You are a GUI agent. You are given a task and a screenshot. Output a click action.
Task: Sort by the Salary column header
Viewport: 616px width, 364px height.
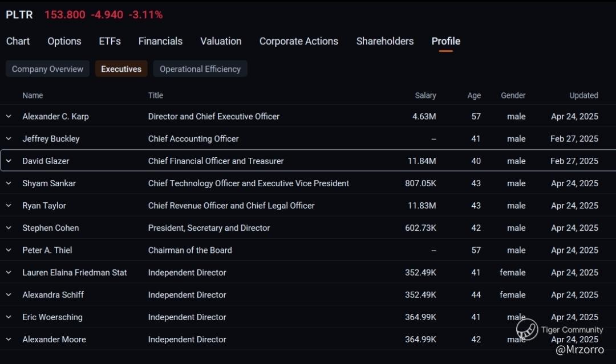point(425,95)
